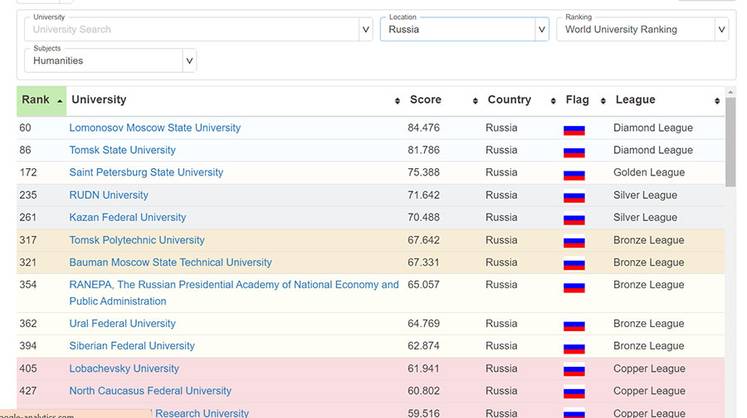Click Russian flag in Bauman Moscow row
This screenshot has width=747, height=418.
coord(574,264)
